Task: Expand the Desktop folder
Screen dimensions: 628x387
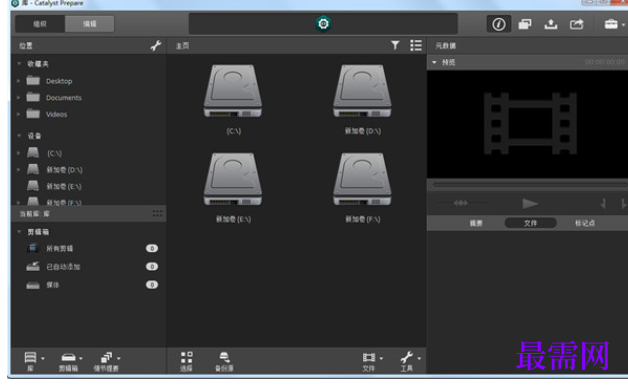Action: pos(18,81)
